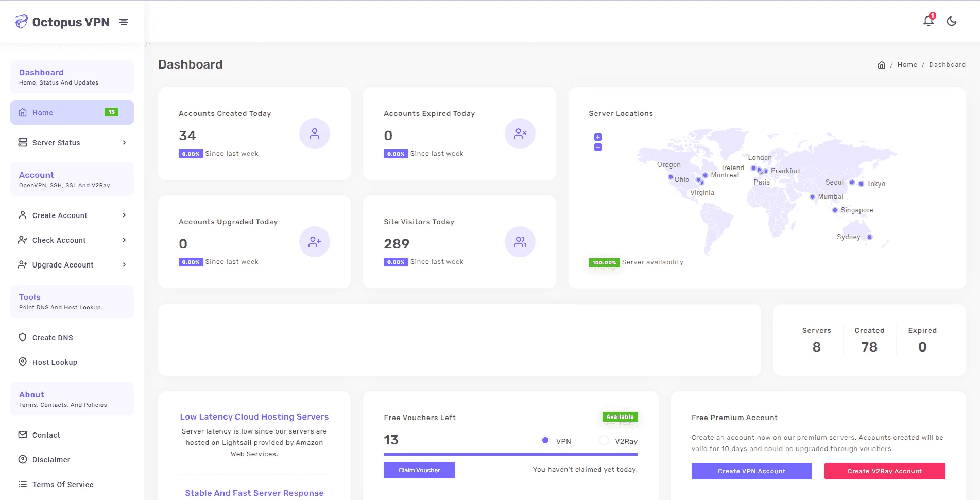980x500 pixels.
Task: Click the vouchers left progress bar
Action: [511, 454]
